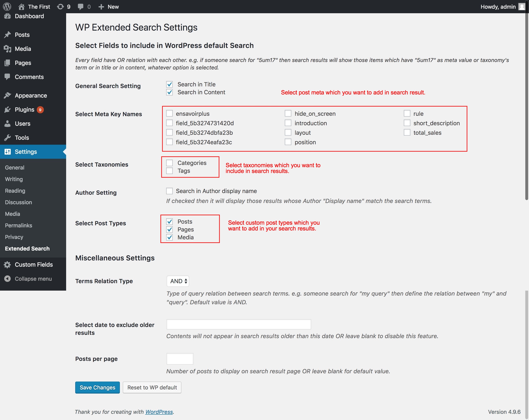Check the short_description meta key

pos(407,123)
